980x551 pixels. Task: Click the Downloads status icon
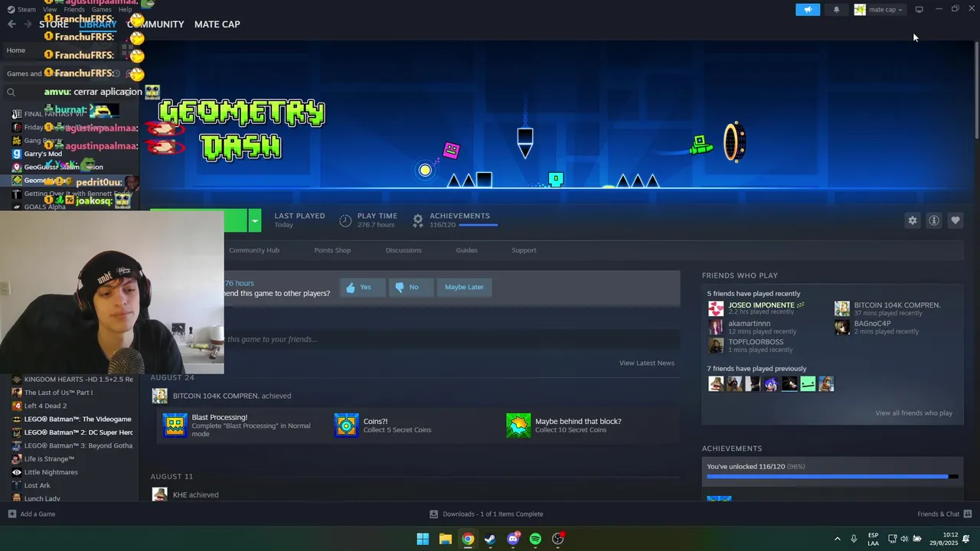point(434,514)
